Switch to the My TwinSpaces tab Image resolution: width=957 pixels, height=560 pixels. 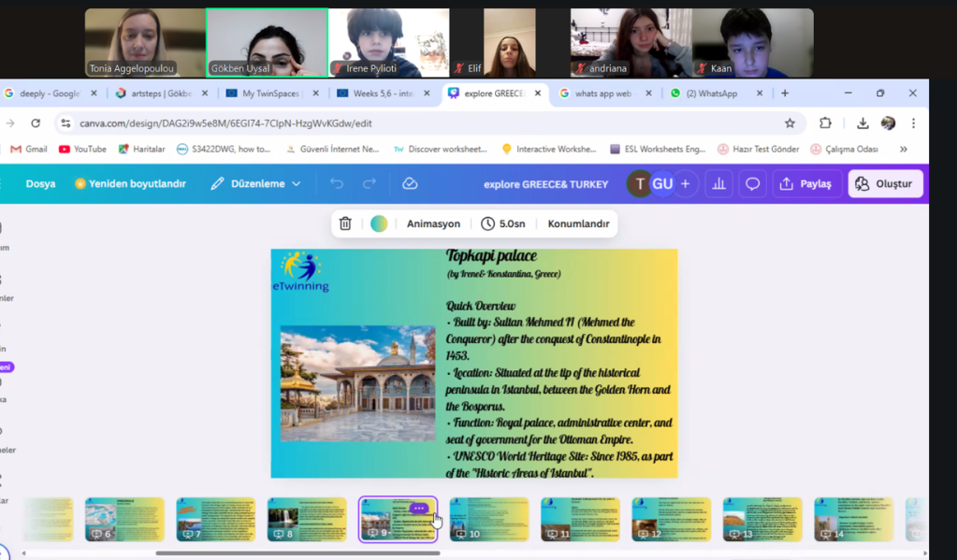pos(271,93)
